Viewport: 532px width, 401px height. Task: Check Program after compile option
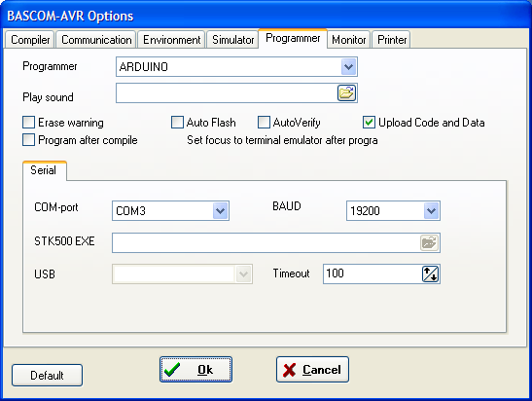click(x=28, y=139)
